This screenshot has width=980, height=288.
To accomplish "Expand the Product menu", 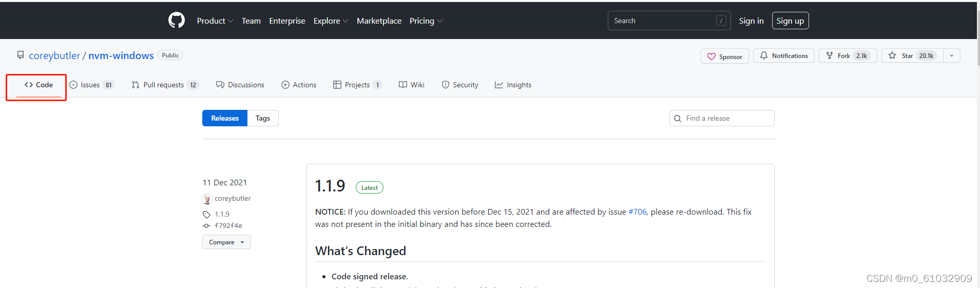I will [x=215, y=21].
